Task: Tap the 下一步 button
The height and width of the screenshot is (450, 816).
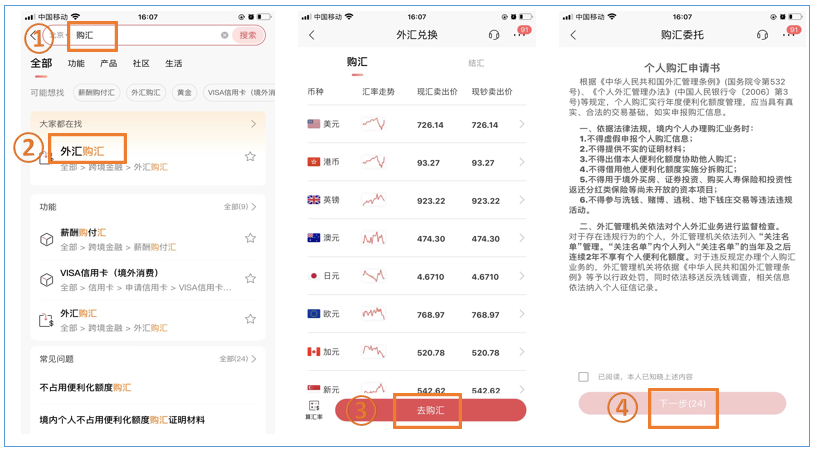Action: click(x=682, y=403)
